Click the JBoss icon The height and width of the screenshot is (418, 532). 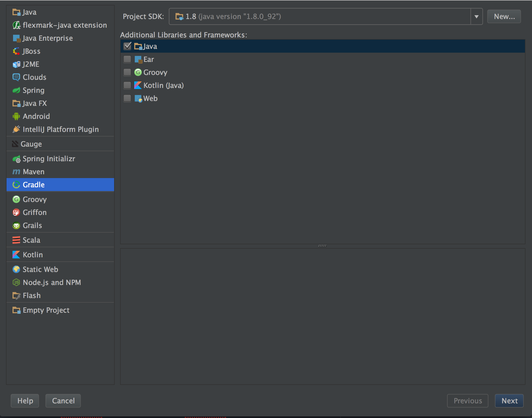pyautogui.click(x=16, y=51)
